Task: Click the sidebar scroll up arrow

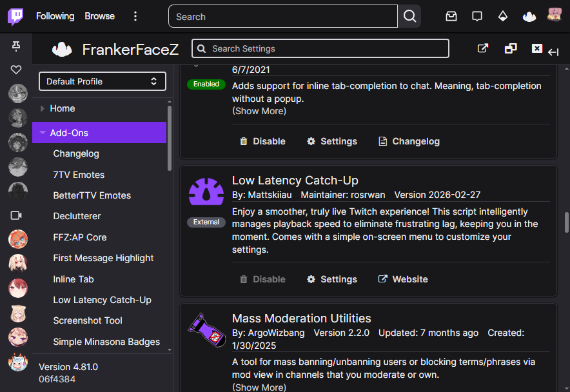Action: click(170, 101)
